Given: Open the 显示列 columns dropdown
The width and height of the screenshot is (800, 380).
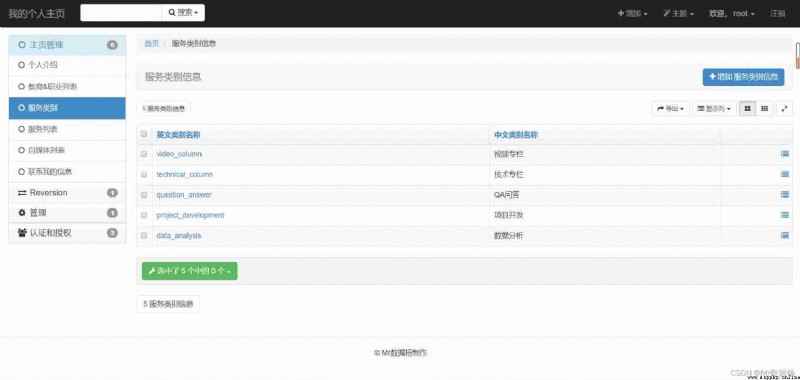Looking at the screenshot, I should 714,109.
